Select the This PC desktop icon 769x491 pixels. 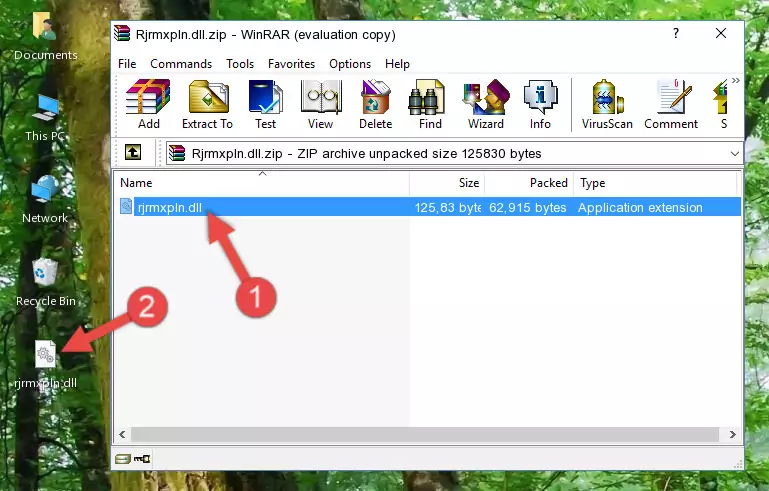pyautogui.click(x=45, y=118)
